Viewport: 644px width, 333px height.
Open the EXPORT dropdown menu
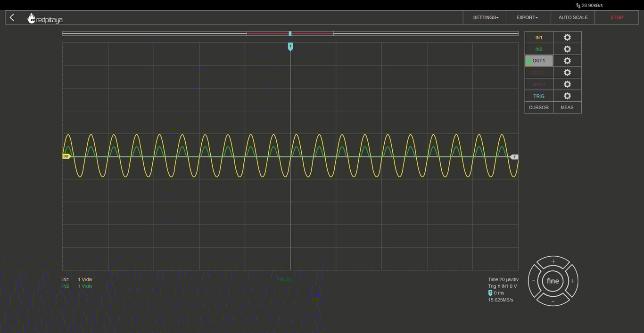coord(528,17)
